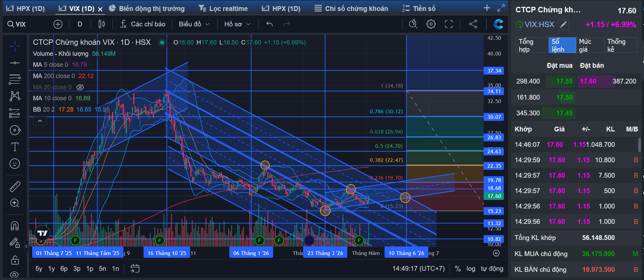Open the brush and shapes tool
644x280 pixels.
tap(15, 130)
